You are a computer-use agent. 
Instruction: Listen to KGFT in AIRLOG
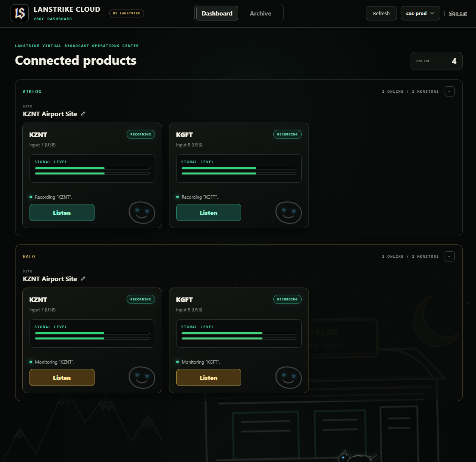tap(209, 213)
